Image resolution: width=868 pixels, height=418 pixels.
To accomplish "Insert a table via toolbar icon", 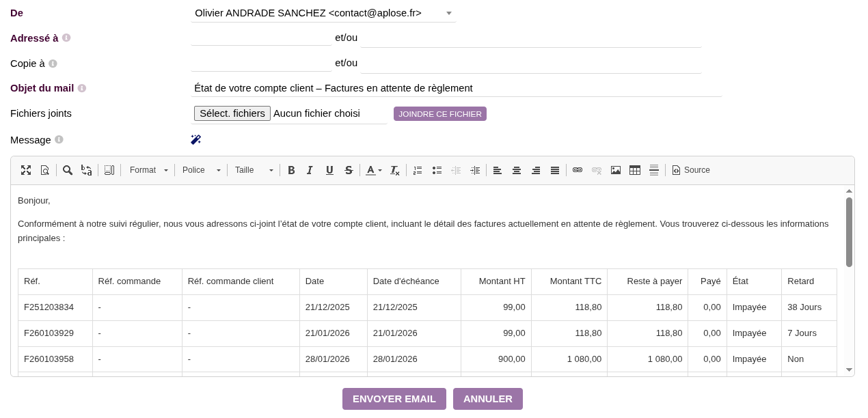I will (635, 170).
